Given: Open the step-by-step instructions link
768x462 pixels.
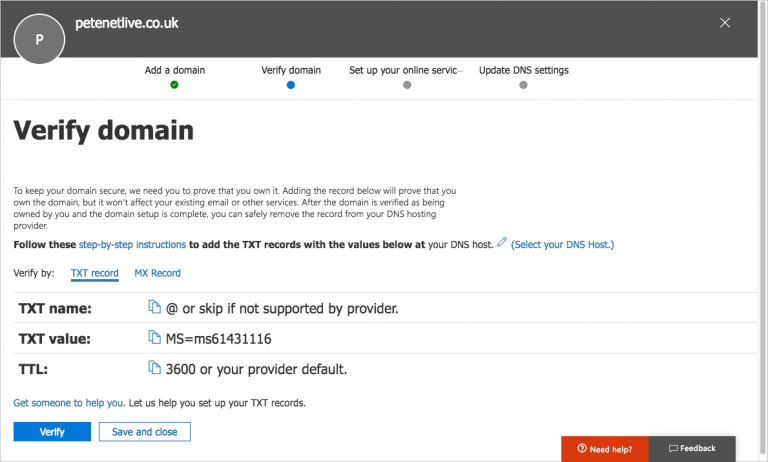Looking at the screenshot, I should pos(132,244).
